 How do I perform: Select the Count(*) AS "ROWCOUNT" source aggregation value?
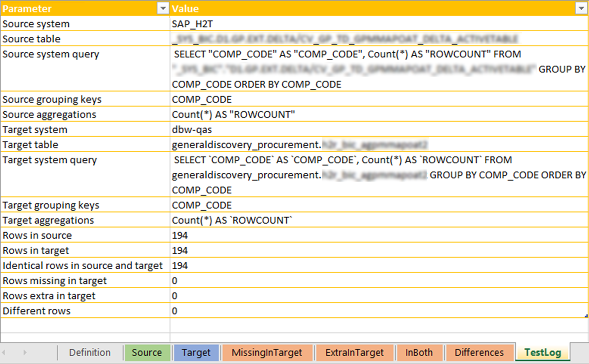coord(379,114)
